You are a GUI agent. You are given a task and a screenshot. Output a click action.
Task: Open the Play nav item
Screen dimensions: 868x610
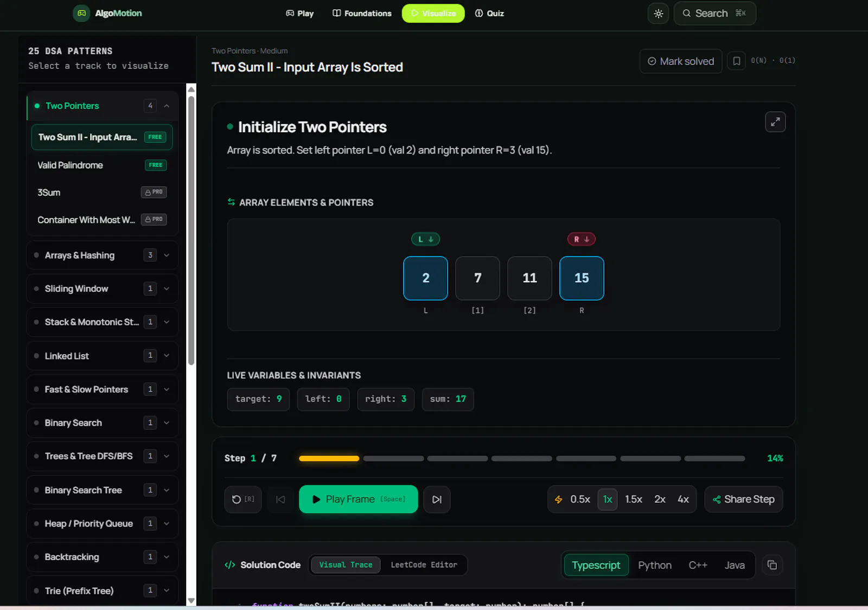point(299,13)
